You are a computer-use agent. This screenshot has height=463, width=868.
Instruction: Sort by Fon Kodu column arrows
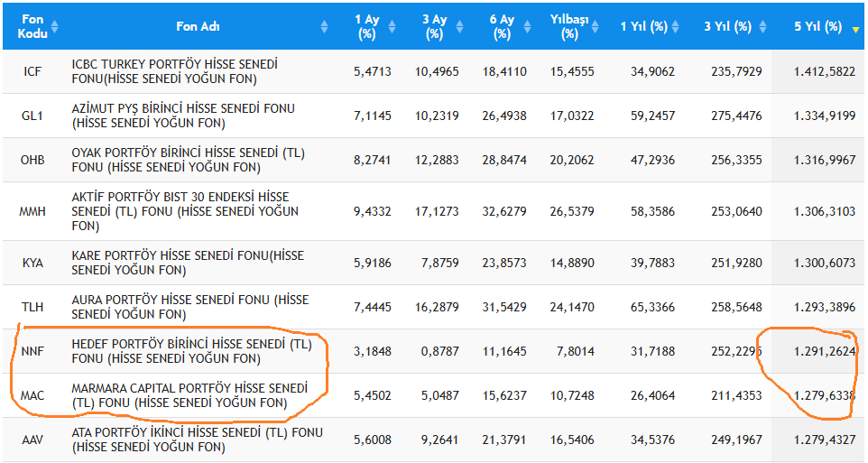click(x=54, y=26)
